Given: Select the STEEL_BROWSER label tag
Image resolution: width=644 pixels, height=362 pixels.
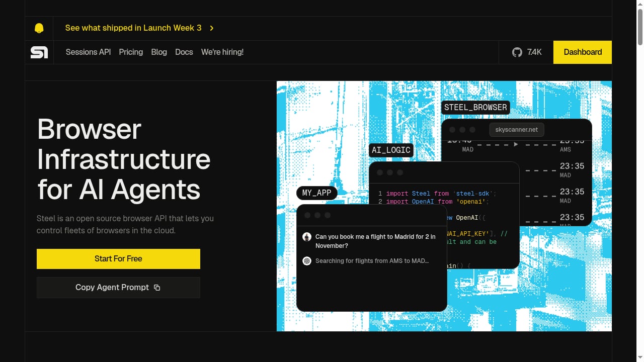Looking at the screenshot, I should tap(475, 108).
